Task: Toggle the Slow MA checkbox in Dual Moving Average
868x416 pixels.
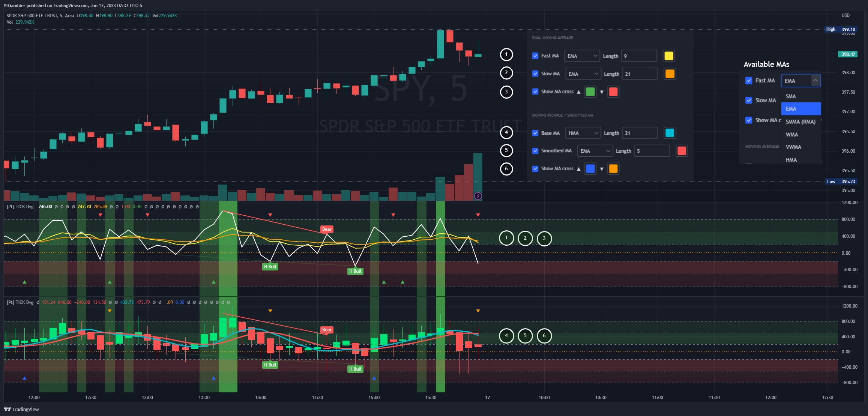Action: [535, 74]
